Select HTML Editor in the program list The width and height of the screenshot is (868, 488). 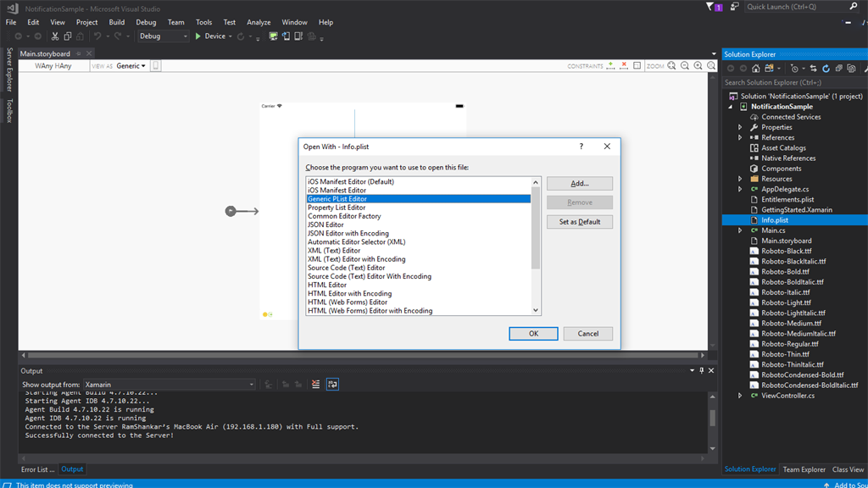(418, 285)
